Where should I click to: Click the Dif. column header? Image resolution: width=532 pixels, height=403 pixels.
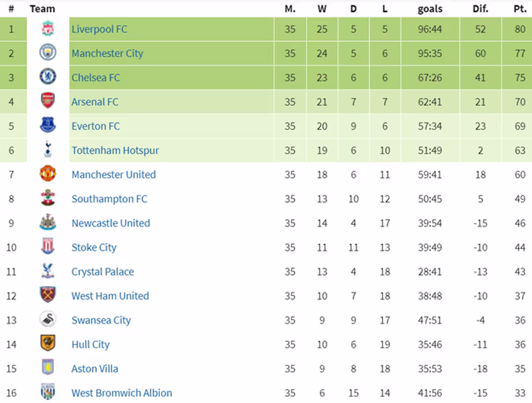tap(480, 9)
